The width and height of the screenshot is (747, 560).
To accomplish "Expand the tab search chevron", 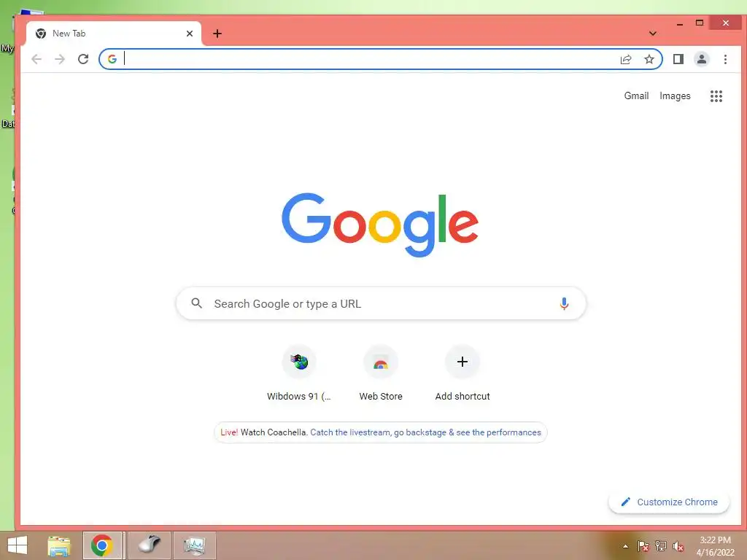I will [x=653, y=34].
